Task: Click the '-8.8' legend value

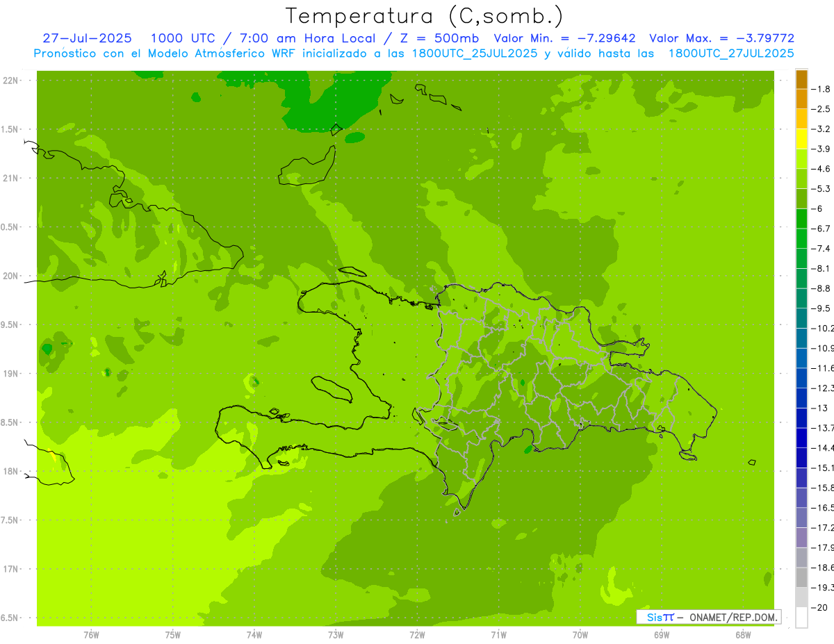Action: [x=821, y=288]
